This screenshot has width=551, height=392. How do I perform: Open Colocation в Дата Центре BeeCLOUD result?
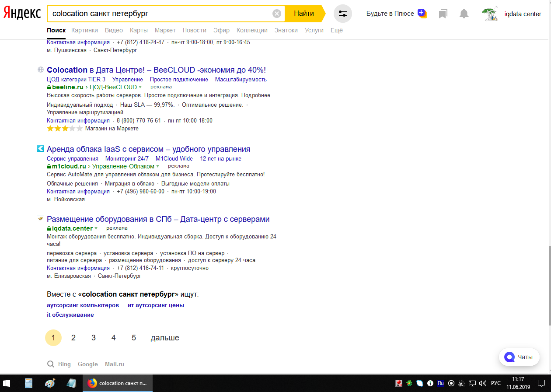pos(156,70)
